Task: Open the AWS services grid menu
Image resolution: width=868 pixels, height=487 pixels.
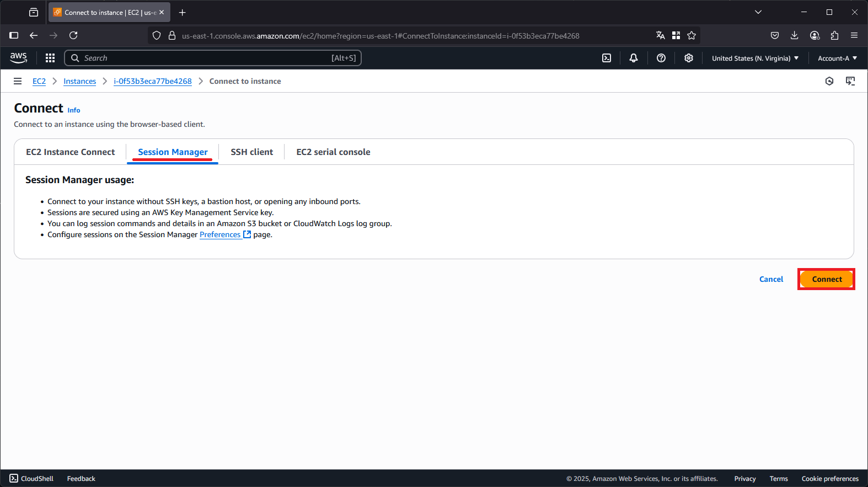Action: [50, 58]
